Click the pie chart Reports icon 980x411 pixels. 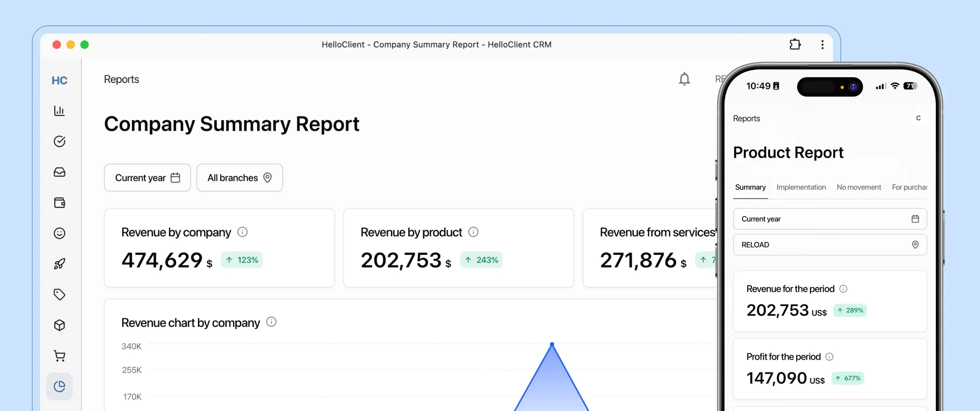tap(60, 386)
